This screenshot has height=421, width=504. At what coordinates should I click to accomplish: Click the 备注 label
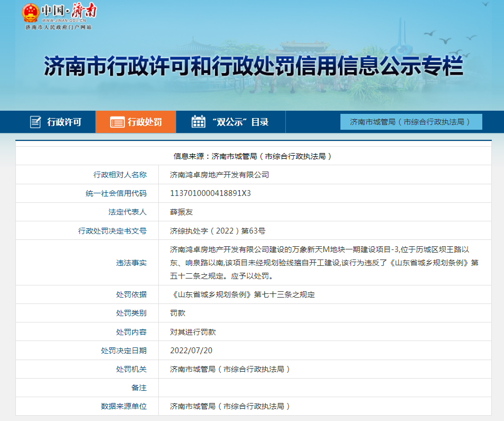139,388
